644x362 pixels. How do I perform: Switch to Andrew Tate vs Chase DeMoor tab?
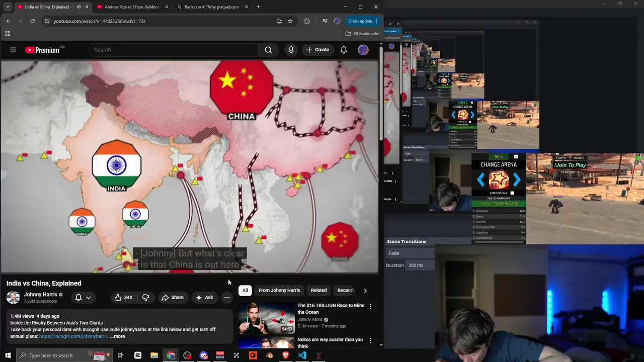[131, 7]
